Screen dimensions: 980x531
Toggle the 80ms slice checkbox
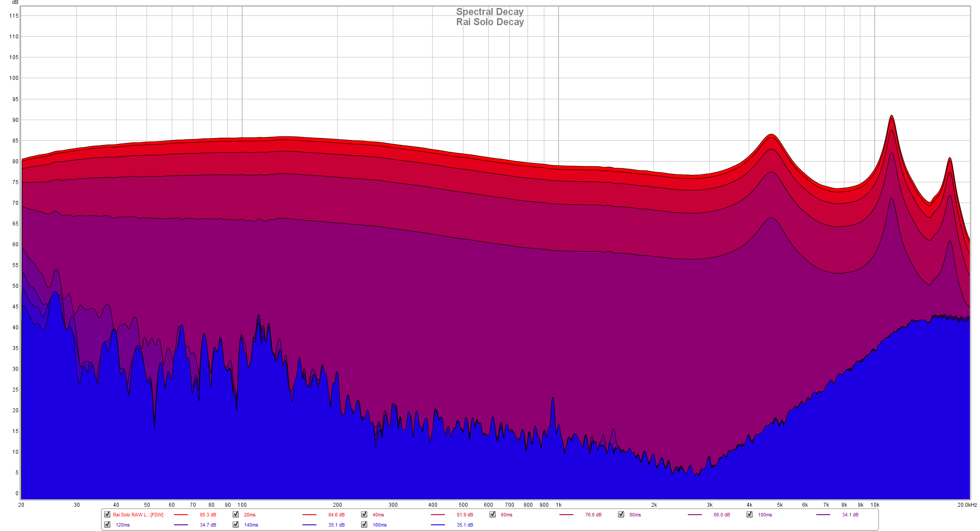pos(621,514)
